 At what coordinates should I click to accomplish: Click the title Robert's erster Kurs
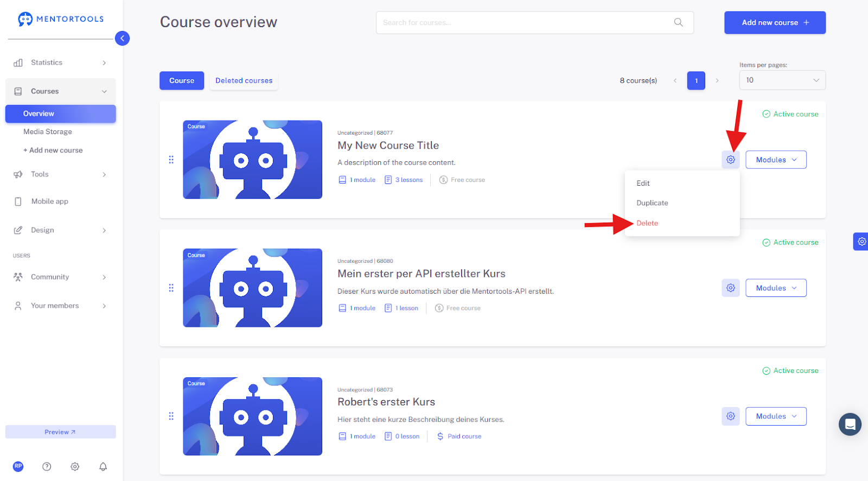coord(386,402)
